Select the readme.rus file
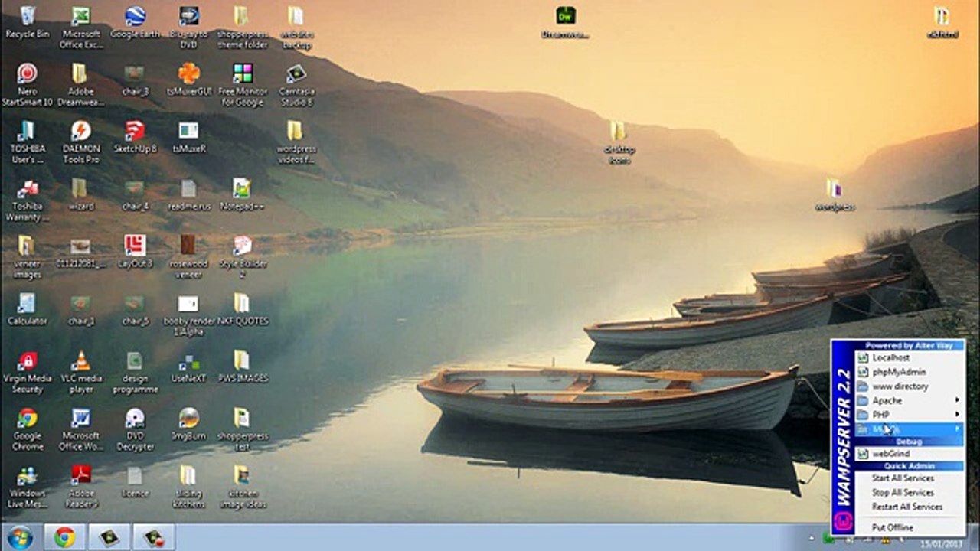This screenshot has width=980, height=551. 188,194
